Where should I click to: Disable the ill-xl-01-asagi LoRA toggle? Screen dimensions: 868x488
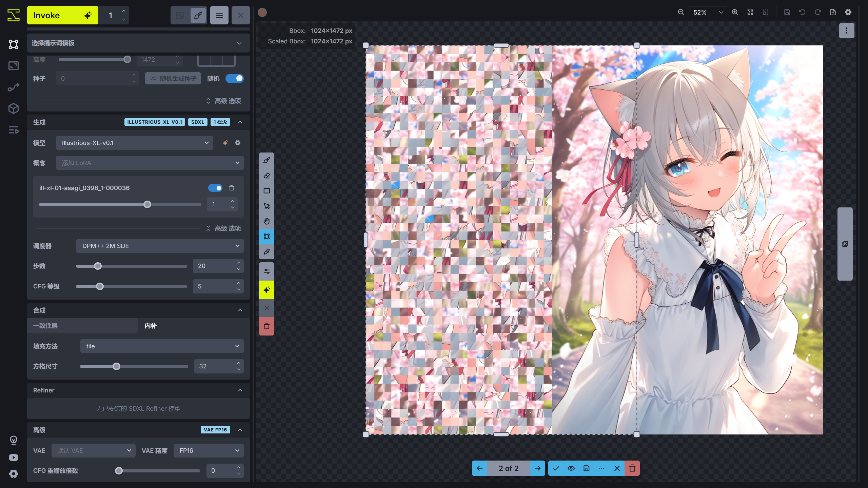coord(215,188)
